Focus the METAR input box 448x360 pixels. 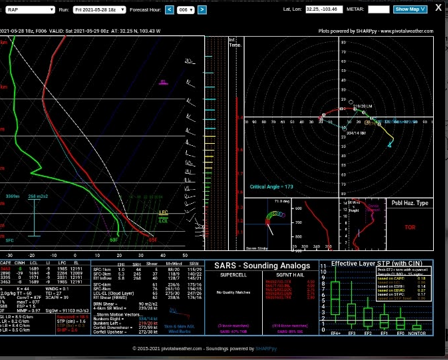[379, 9]
